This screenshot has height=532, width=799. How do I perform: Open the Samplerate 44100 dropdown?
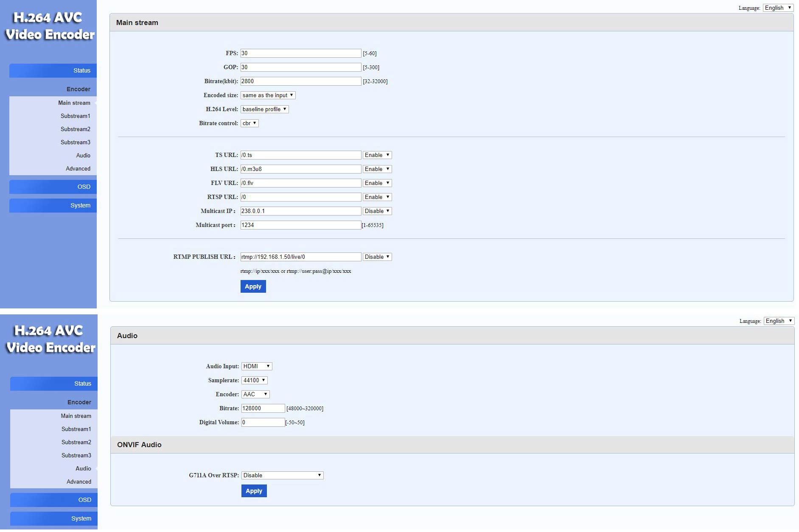254,380
